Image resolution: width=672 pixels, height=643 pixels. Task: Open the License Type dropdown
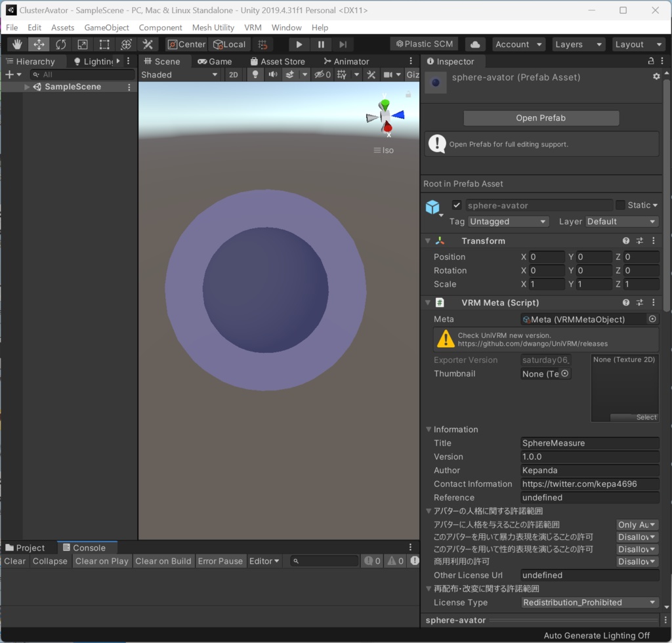click(x=589, y=602)
